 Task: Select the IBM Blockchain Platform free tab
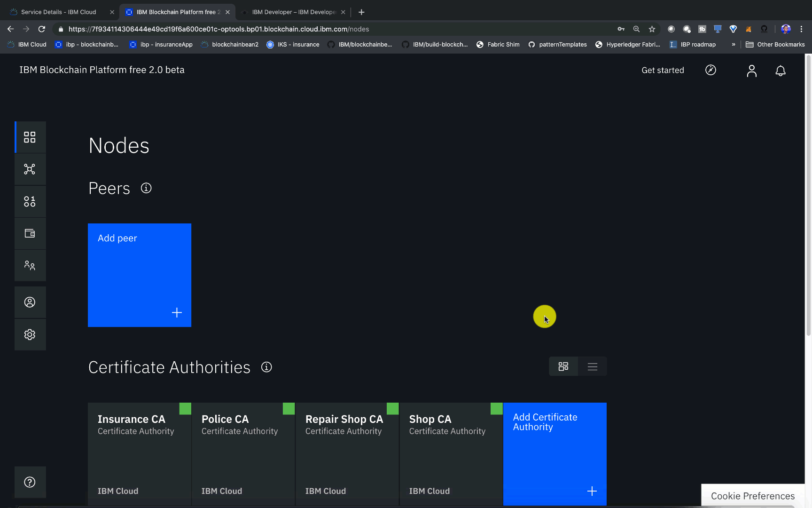pyautogui.click(x=178, y=12)
